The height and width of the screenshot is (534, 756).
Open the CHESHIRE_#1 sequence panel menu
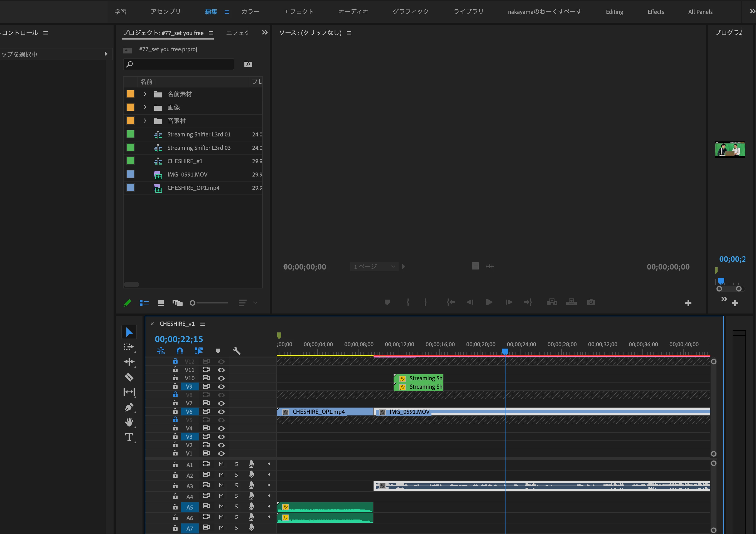pos(203,324)
